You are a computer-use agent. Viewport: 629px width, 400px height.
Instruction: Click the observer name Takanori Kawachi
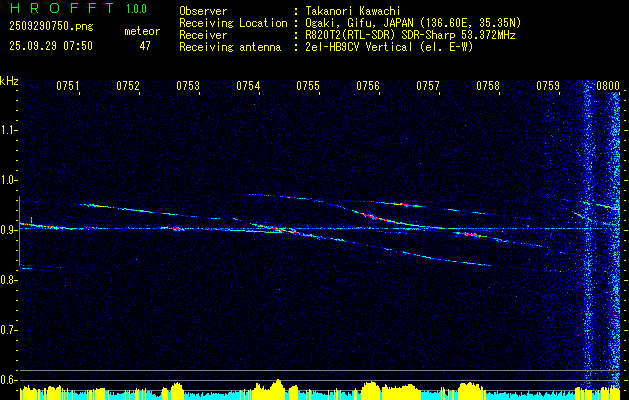[x=352, y=11]
